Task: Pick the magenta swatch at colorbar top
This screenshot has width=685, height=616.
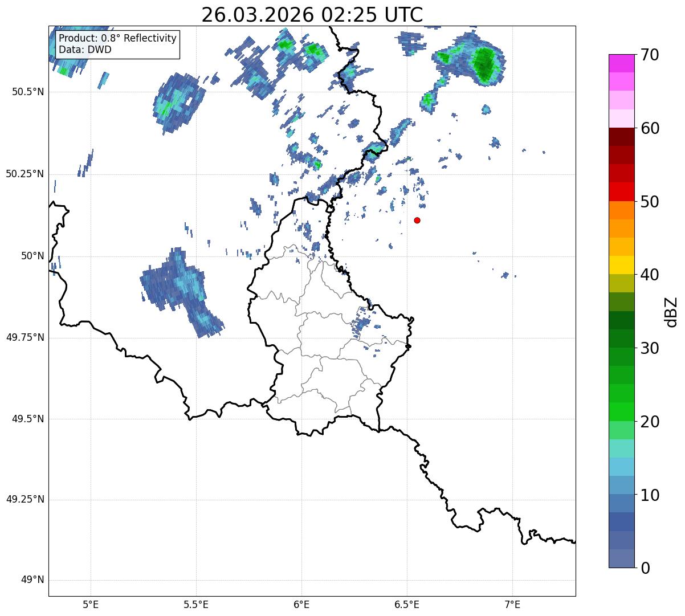Action: 622,63
